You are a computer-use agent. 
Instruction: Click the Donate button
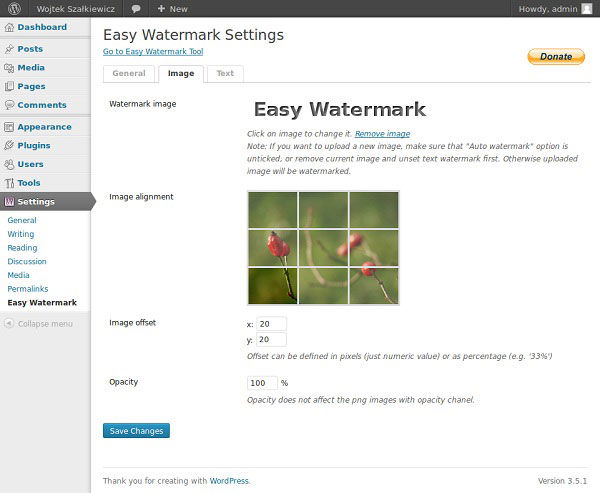point(556,57)
